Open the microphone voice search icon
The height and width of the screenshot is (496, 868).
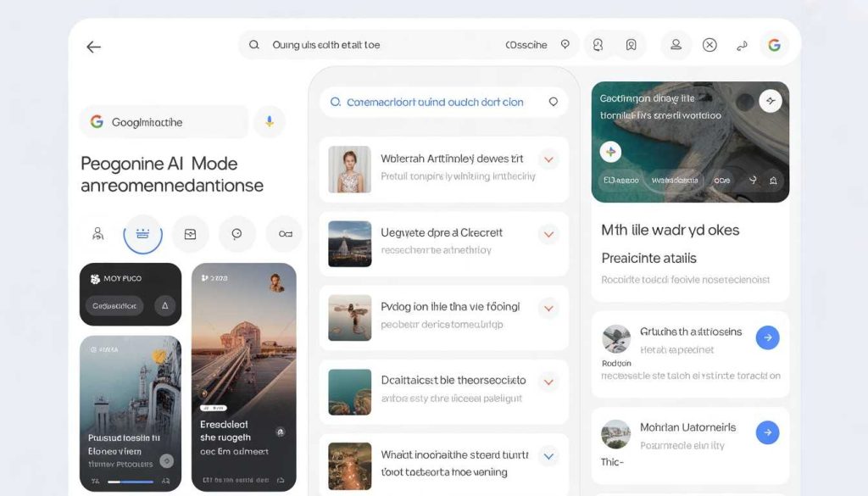pos(270,122)
